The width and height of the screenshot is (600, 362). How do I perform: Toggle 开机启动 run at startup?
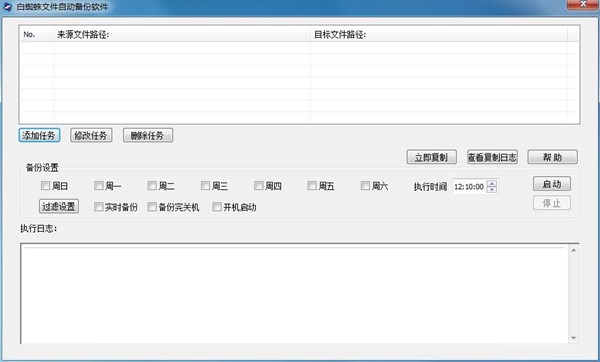tap(217, 207)
